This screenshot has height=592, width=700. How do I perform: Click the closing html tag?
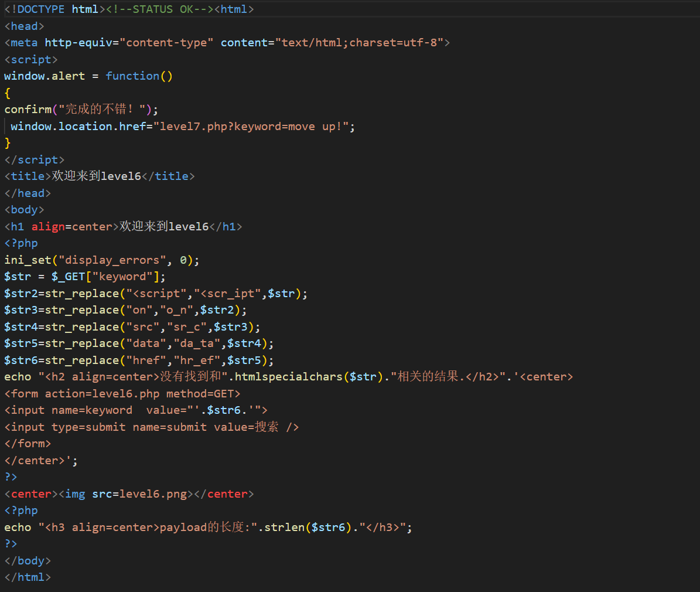(x=28, y=577)
